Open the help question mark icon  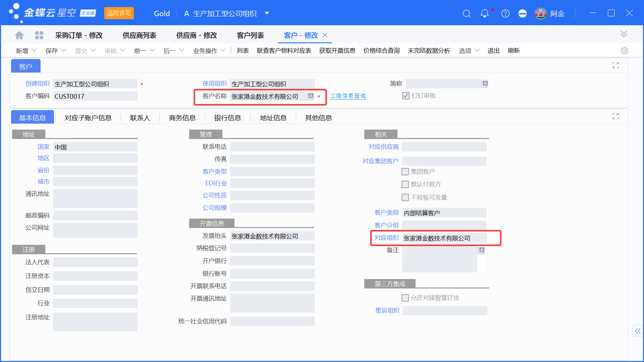[x=505, y=14]
